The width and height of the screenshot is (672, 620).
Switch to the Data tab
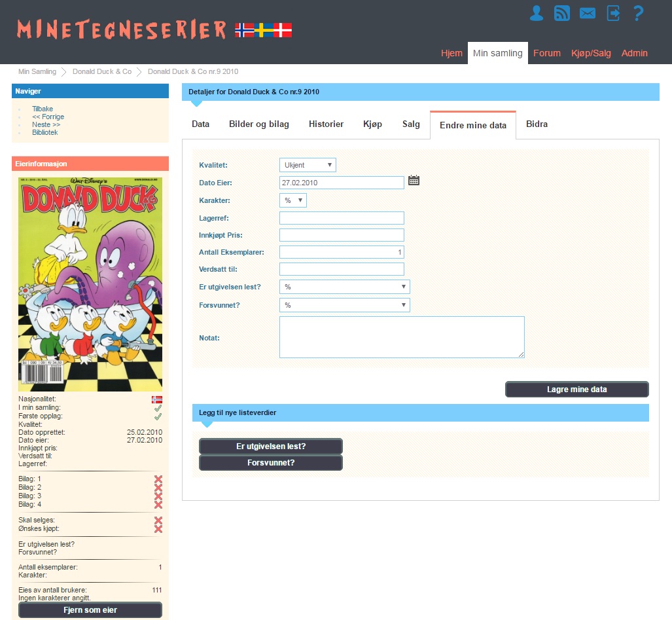(x=201, y=124)
